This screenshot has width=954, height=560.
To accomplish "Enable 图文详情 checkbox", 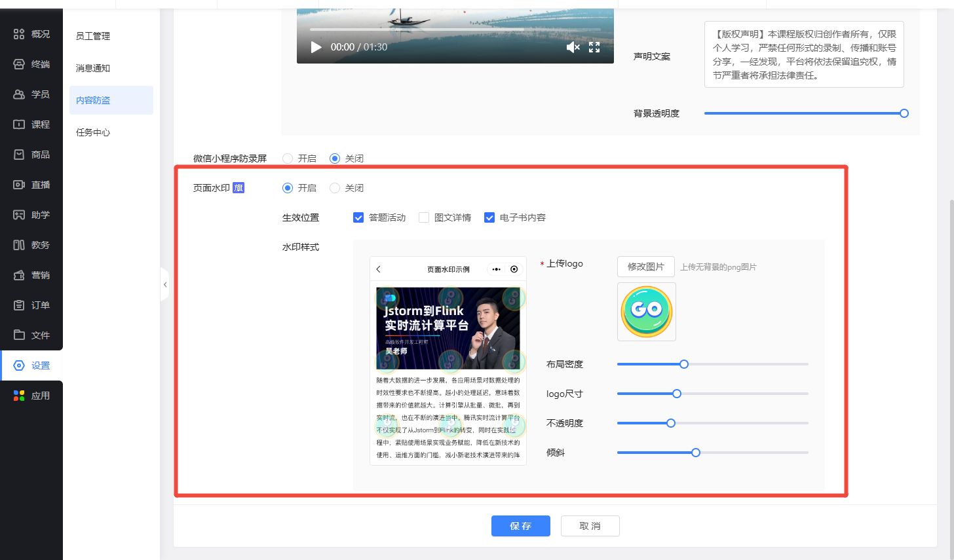I will (x=424, y=217).
